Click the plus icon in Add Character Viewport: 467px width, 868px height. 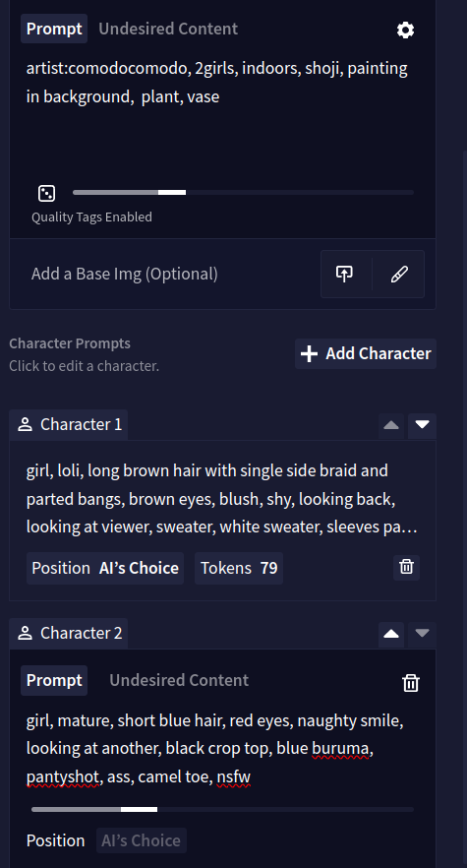pos(309,353)
